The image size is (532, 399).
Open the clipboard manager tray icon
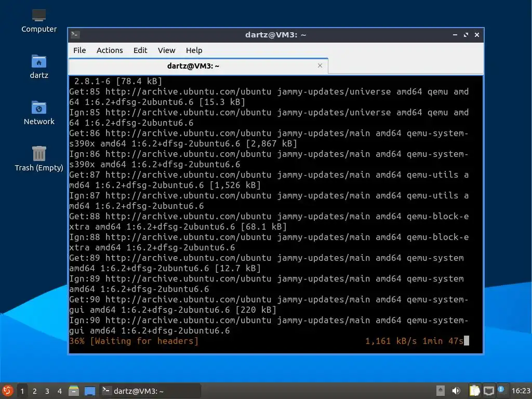474,391
